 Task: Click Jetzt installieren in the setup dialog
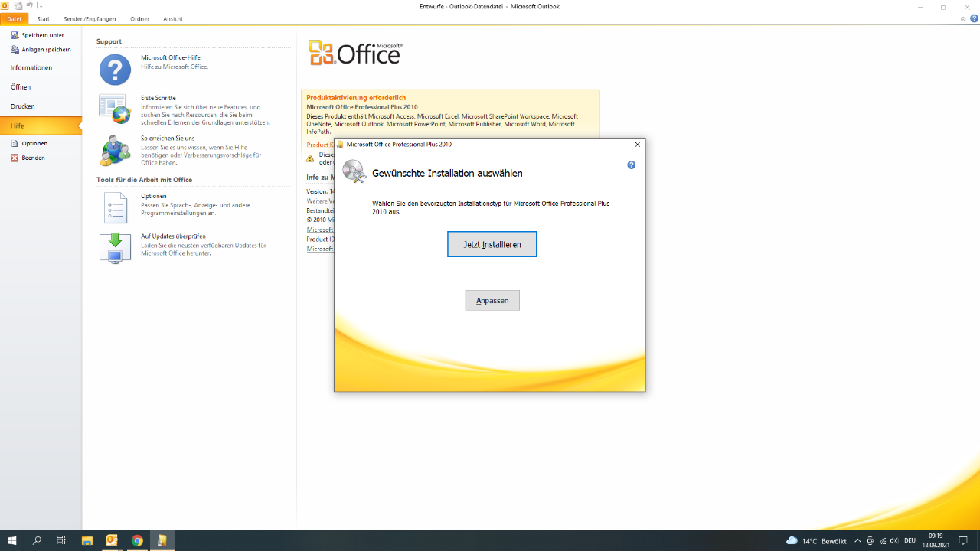click(x=492, y=244)
